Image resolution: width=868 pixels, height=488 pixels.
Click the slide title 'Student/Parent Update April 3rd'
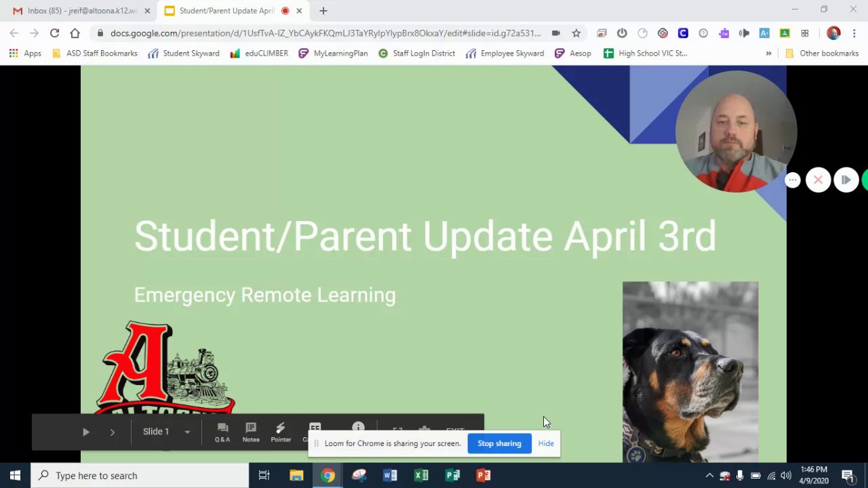[425, 237]
